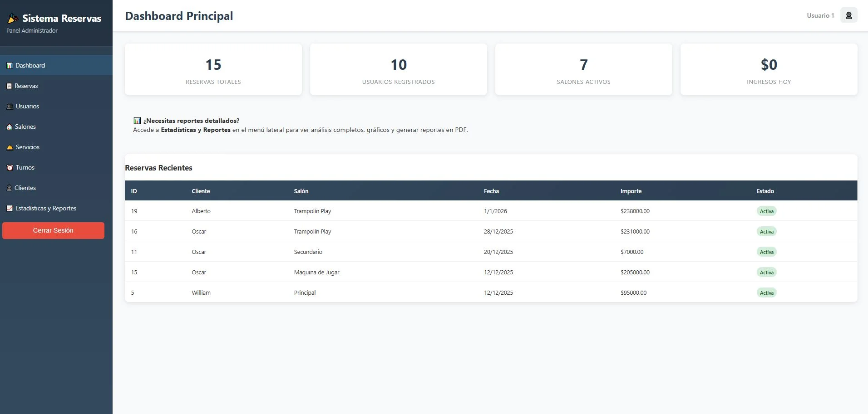Click the Estadísticas y Reportes bold link
This screenshot has width=868, height=414.
[x=196, y=129]
